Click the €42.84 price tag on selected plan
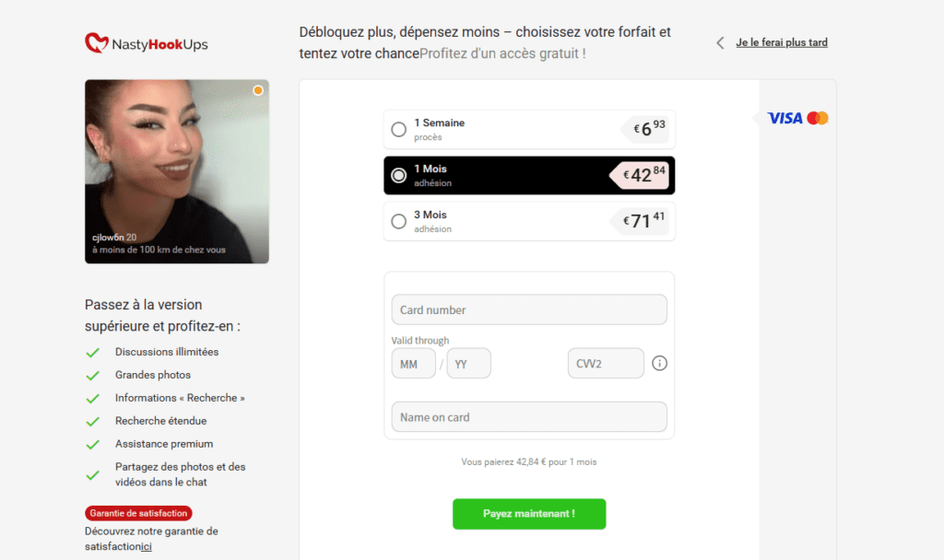The height and width of the screenshot is (560, 944). (642, 175)
